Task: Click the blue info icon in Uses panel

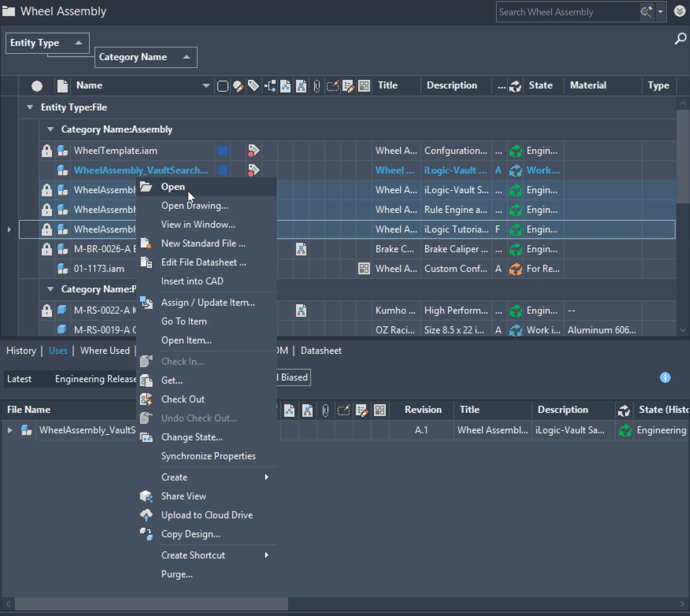Action: [665, 377]
